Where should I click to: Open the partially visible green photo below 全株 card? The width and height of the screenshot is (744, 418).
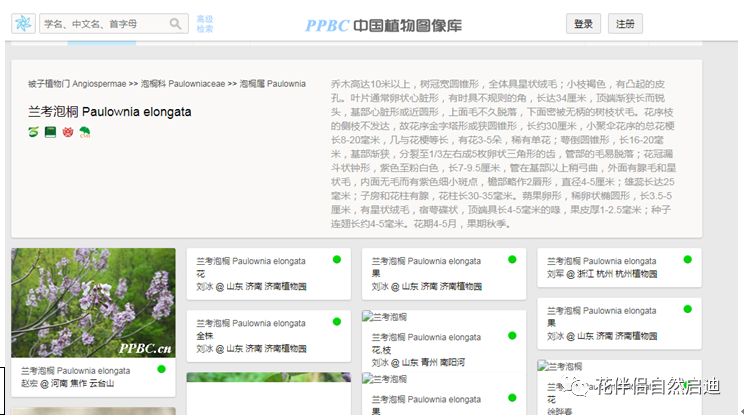269,377
